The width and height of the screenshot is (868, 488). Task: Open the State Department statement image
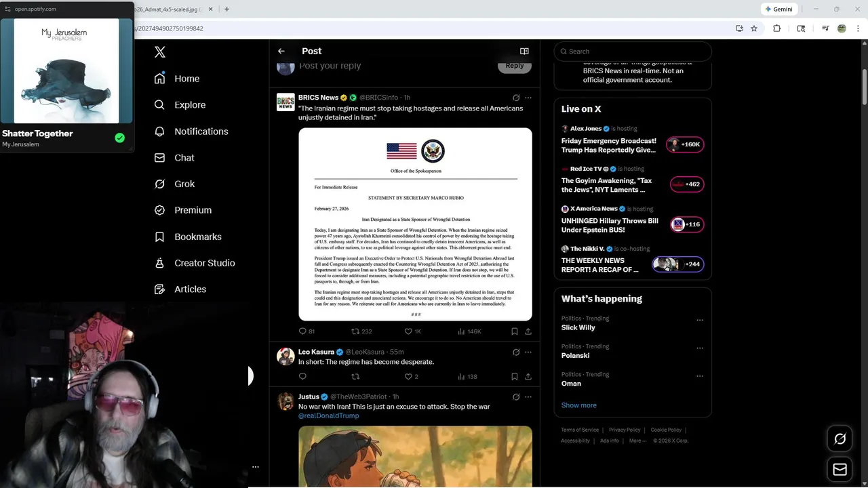[x=415, y=224]
